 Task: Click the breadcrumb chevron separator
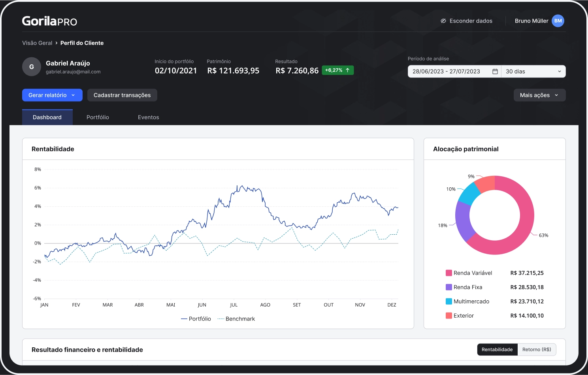click(x=57, y=43)
